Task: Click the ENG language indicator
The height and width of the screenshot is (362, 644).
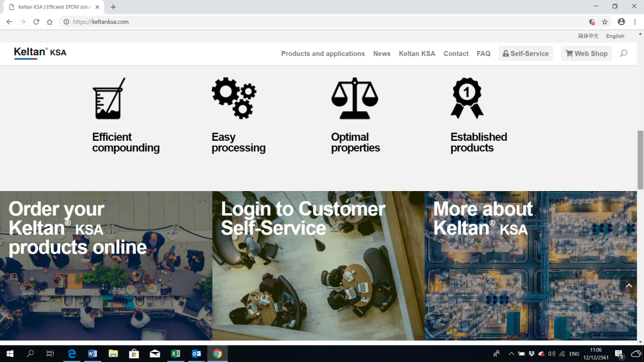Action: [574, 354]
